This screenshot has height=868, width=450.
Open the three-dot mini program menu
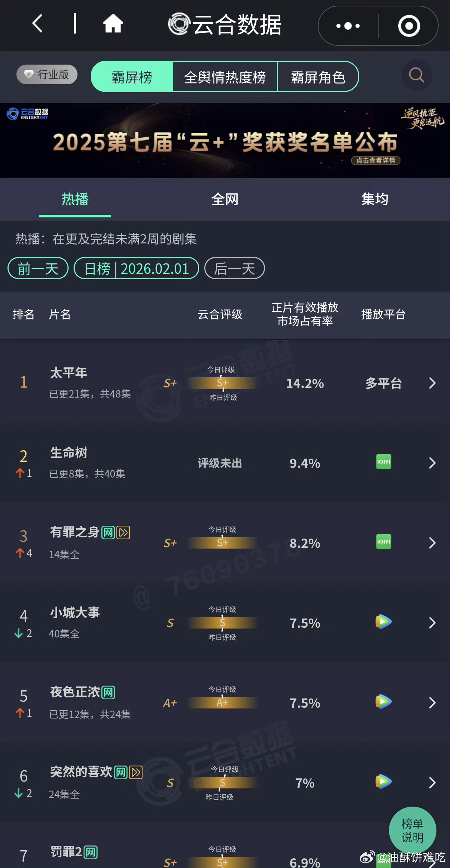[x=347, y=25]
